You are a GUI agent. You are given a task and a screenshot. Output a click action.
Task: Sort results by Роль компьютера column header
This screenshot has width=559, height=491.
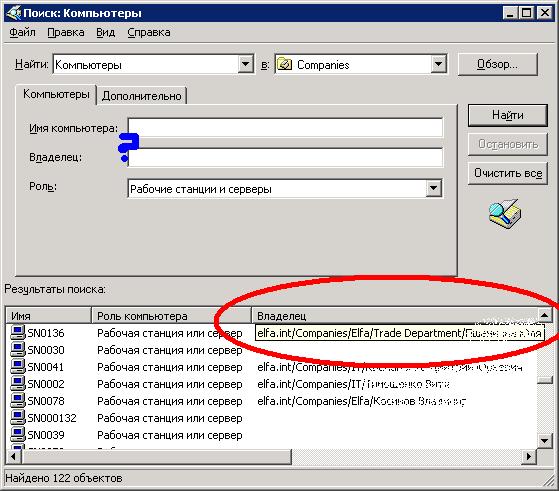click(171, 316)
